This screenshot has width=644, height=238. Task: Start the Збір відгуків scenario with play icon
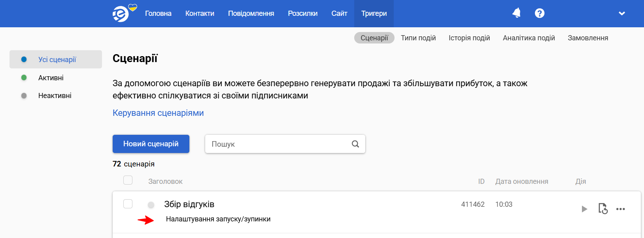click(x=584, y=209)
